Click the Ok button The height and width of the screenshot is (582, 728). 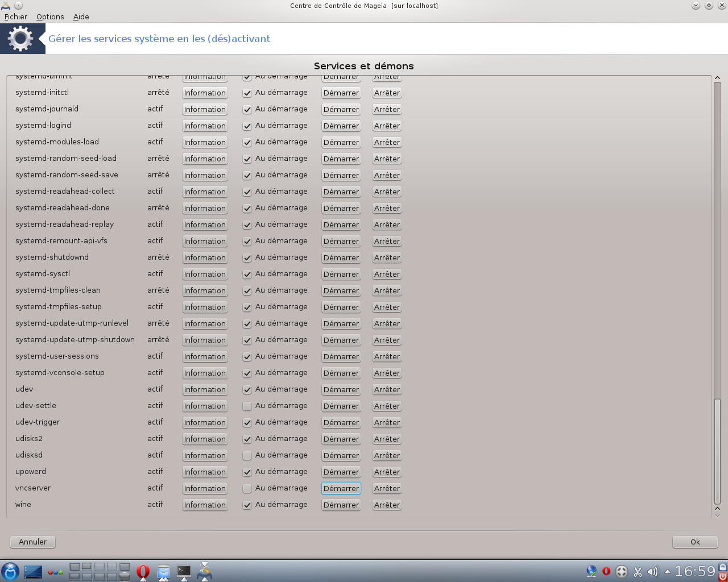click(695, 542)
